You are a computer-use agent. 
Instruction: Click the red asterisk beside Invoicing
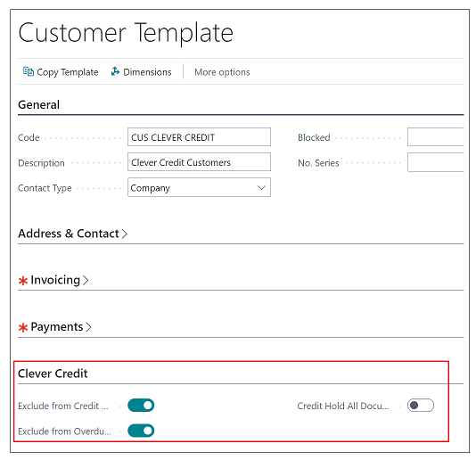coord(23,281)
